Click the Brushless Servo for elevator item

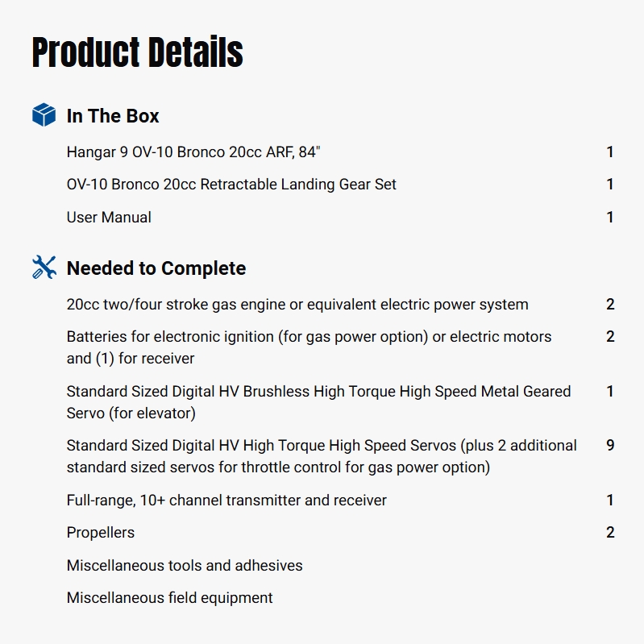pos(318,401)
